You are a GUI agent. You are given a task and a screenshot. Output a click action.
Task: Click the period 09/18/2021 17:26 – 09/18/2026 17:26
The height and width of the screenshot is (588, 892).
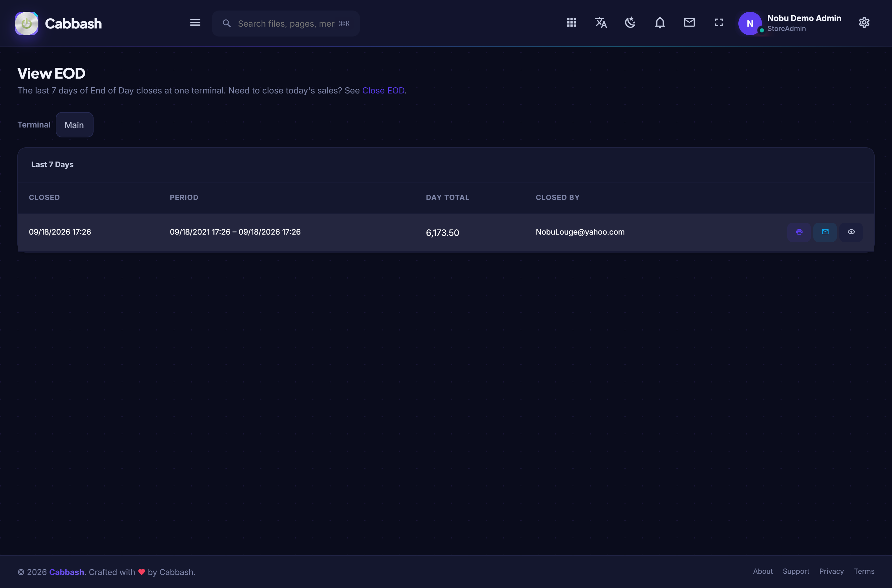tap(235, 232)
